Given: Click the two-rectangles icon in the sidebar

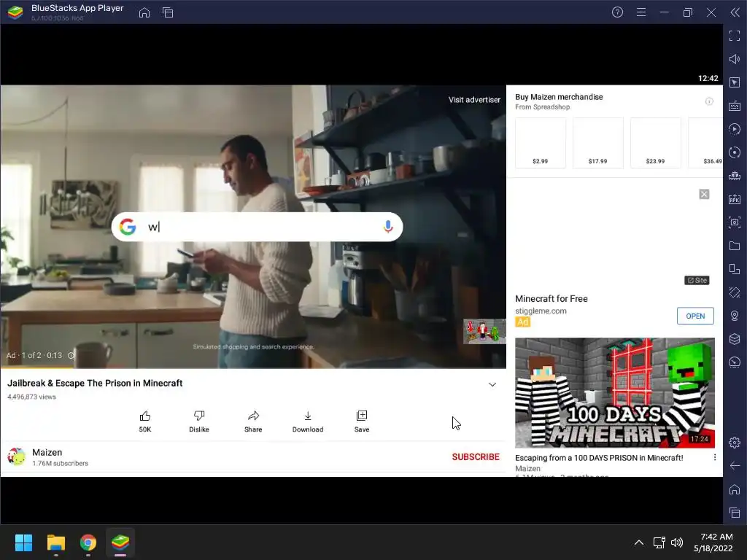Looking at the screenshot, I should pos(735,269).
